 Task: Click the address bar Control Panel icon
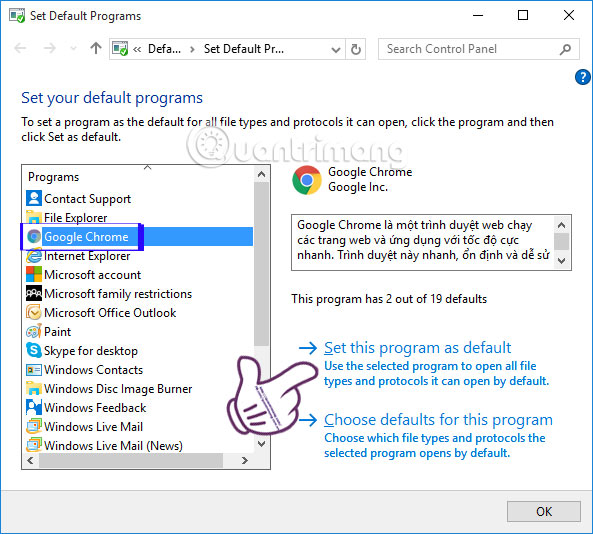point(120,49)
